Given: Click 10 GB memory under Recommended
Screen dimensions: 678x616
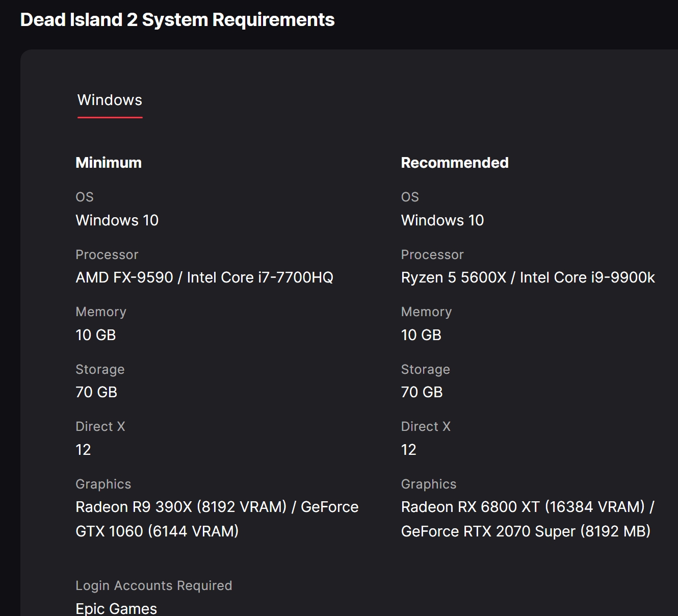Looking at the screenshot, I should [x=421, y=335].
